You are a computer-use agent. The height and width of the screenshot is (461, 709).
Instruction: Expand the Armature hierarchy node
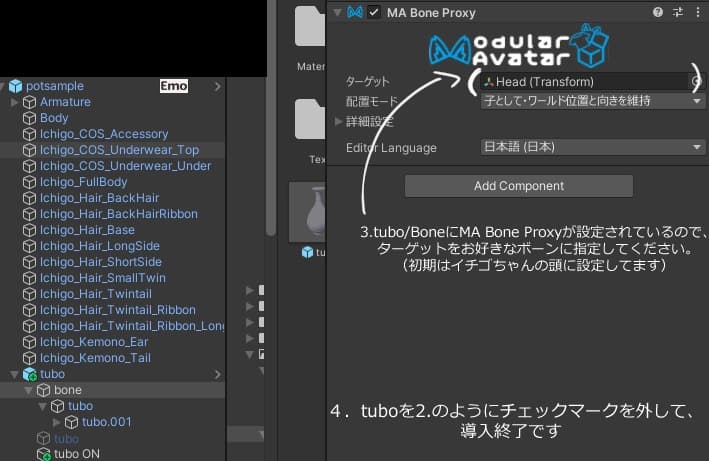[x=14, y=102]
